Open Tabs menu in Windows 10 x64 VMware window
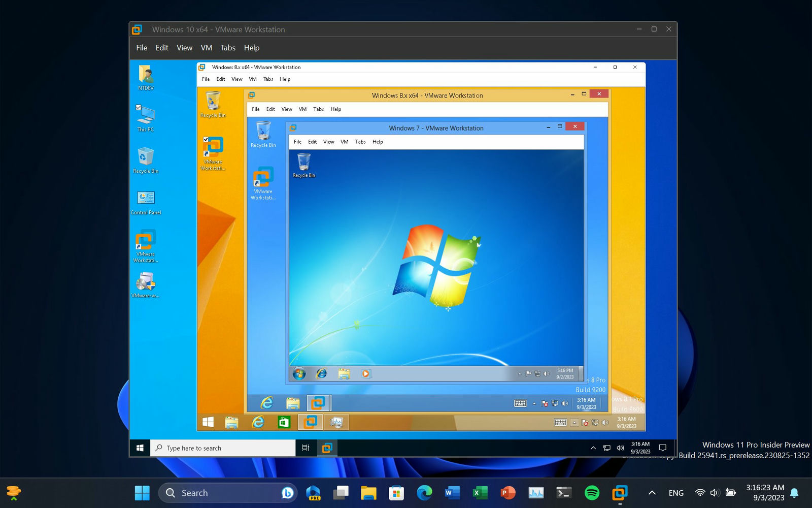This screenshot has height=508, width=812. coord(228,48)
